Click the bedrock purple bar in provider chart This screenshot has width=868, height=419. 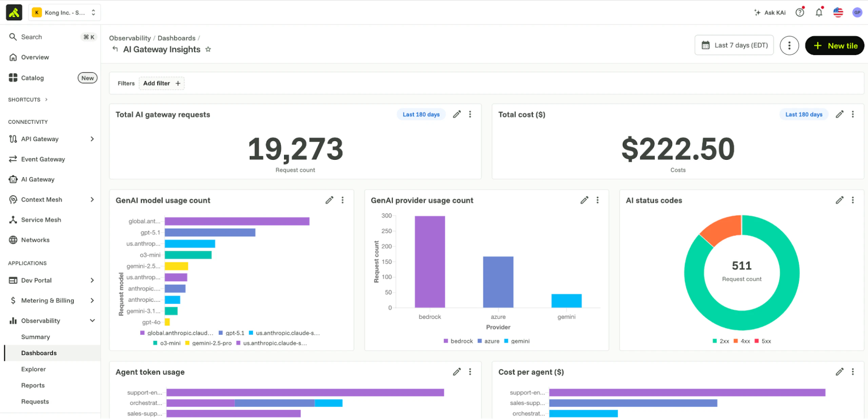point(430,262)
